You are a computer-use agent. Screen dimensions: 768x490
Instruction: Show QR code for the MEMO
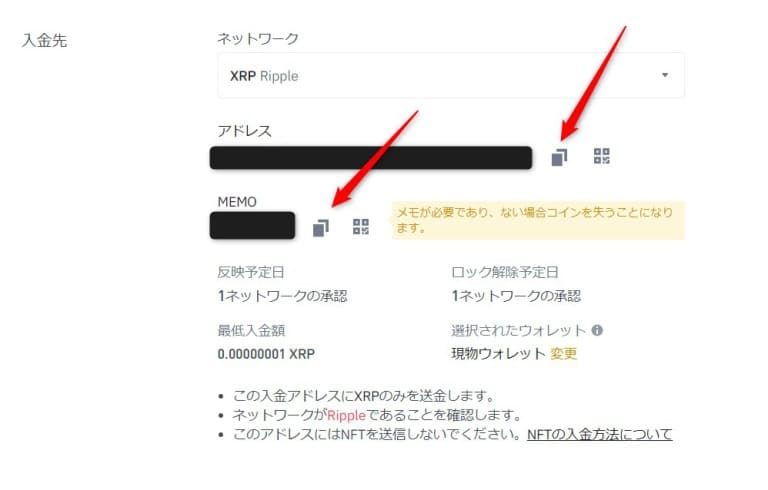tap(361, 226)
